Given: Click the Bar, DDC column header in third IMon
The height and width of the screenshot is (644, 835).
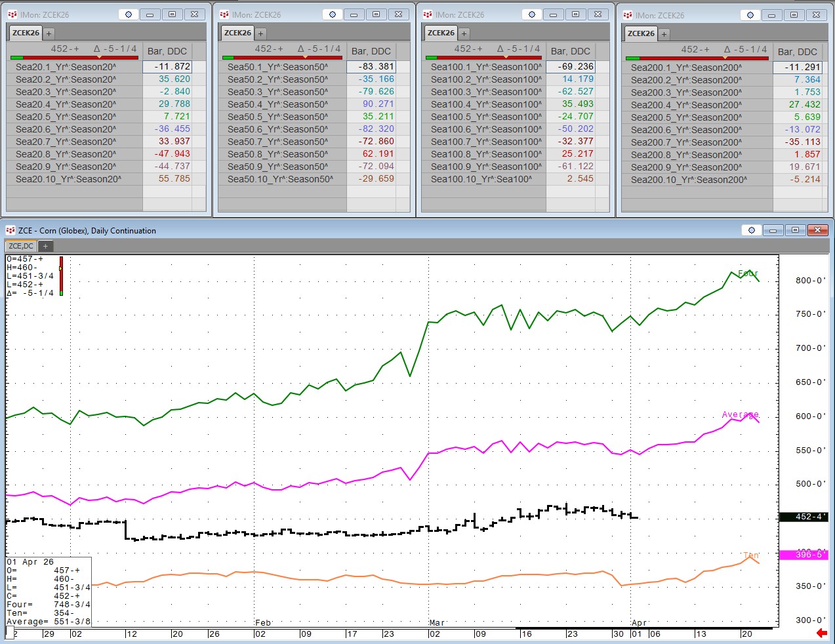Looking at the screenshot, I should click(x=570, y=51).
